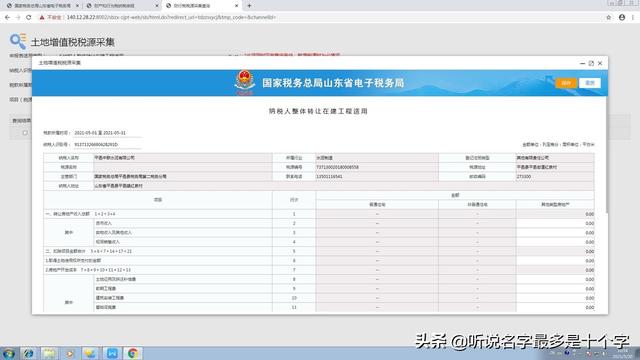Click the 货币收入 row label
The width and height of the screenshot is (640, 360).
(x=103, y=223)
